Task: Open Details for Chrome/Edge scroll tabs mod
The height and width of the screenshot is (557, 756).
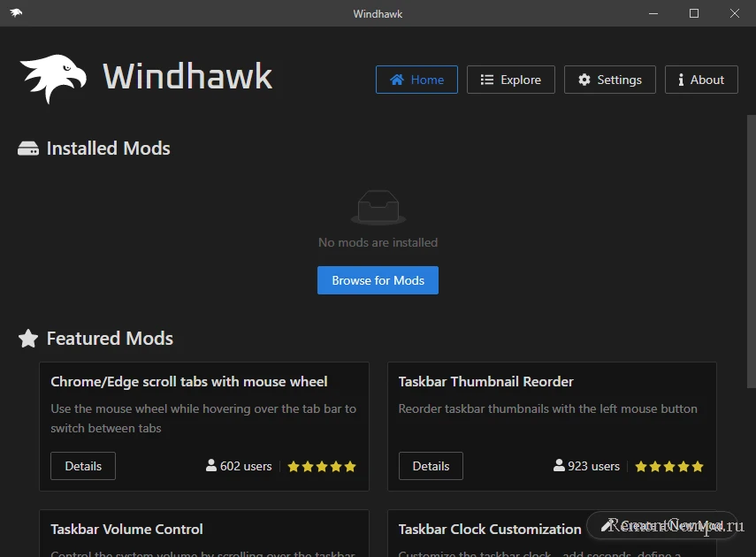Action: 83,466
